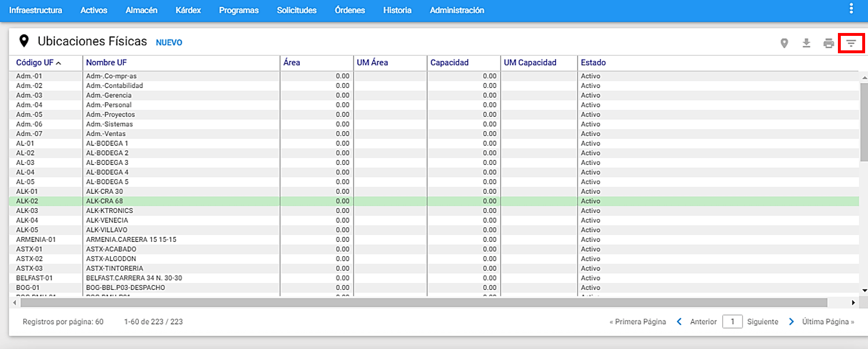Select the Adm.-Gerencia row
Screen dimensions: 868x349
point(433,95)
